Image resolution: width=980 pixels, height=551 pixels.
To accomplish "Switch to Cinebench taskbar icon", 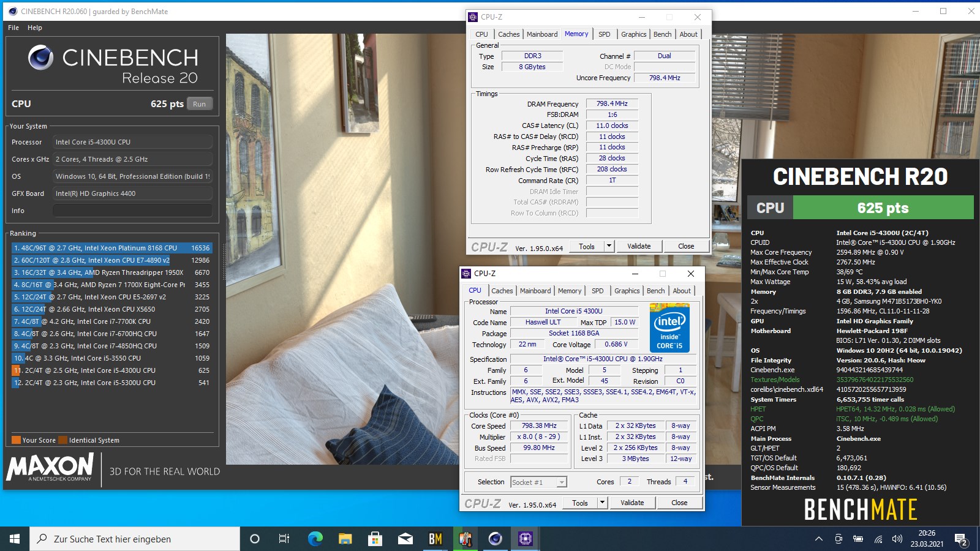I will [x=496, y=539].
